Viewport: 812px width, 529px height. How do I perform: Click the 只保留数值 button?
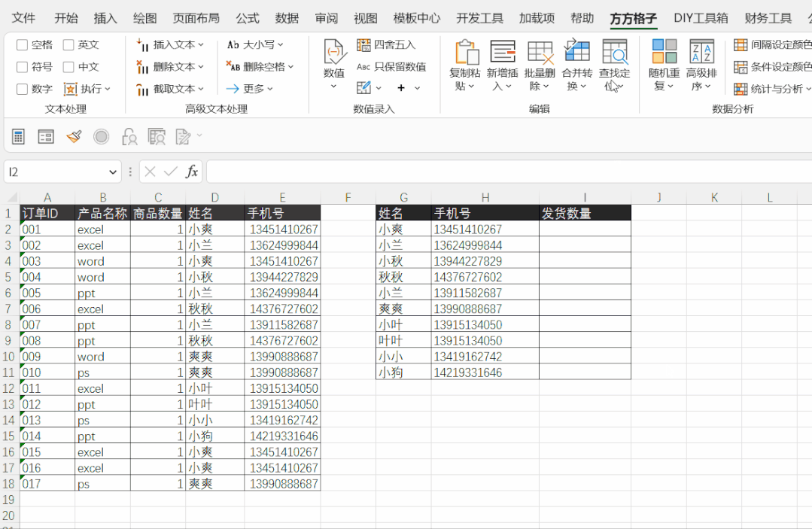pos(391,67)
